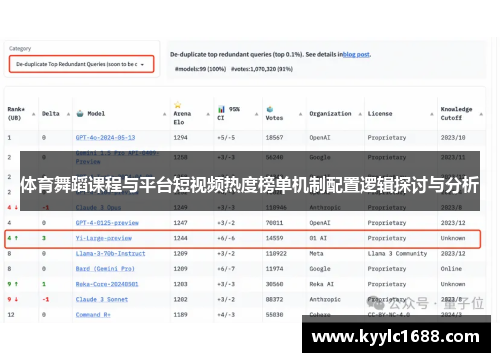Visit the Bard (Gemini Pro) link
Image resolution: width=500 pixels, height=362 pixels.
click(105, 269)
